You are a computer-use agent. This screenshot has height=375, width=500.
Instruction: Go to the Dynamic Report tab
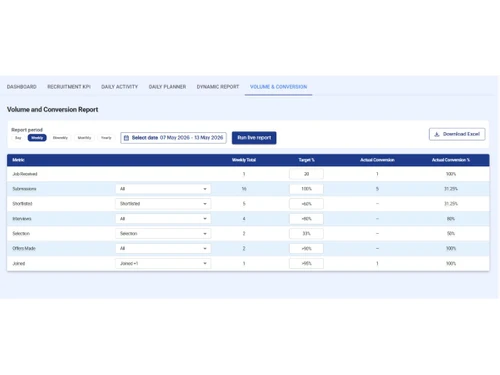coord(218,87)
